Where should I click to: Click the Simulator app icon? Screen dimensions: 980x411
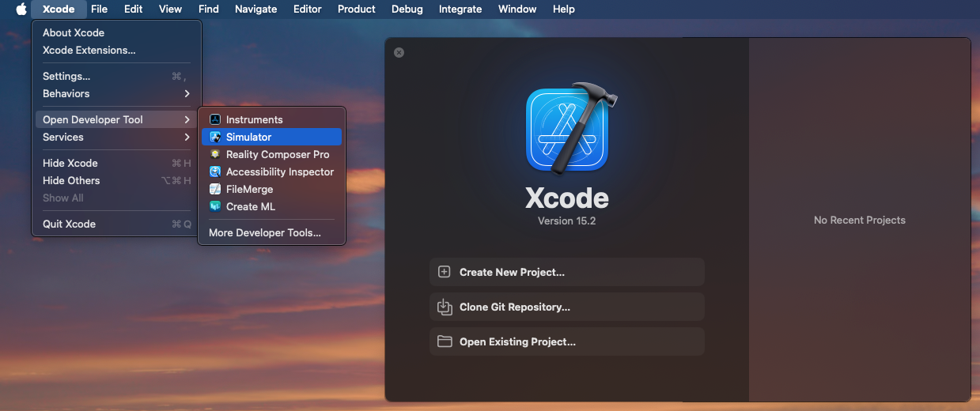(x=215, y=137)
